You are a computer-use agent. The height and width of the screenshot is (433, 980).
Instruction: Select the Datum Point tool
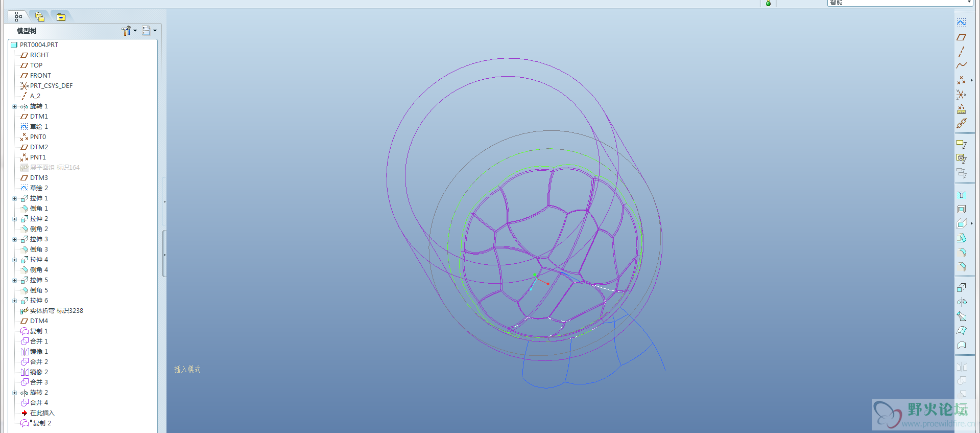point(961,80)
